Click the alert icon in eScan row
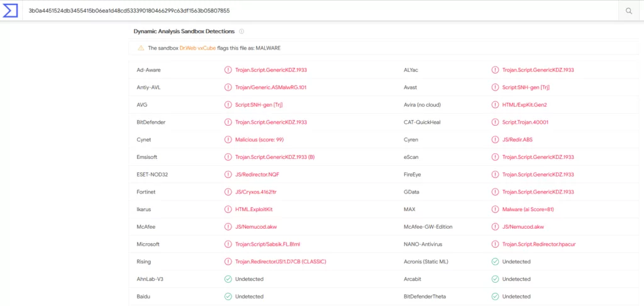The image size is (644, 306). click(495, 157)
